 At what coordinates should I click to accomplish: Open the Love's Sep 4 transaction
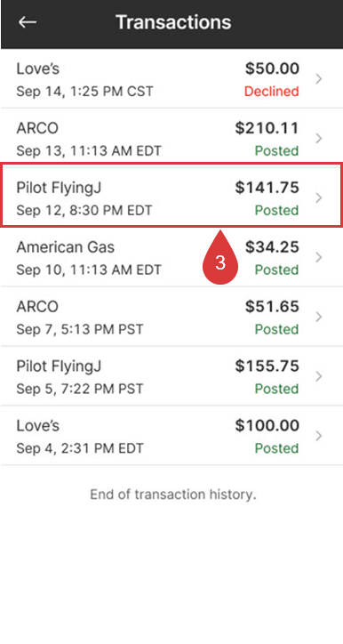171,436
